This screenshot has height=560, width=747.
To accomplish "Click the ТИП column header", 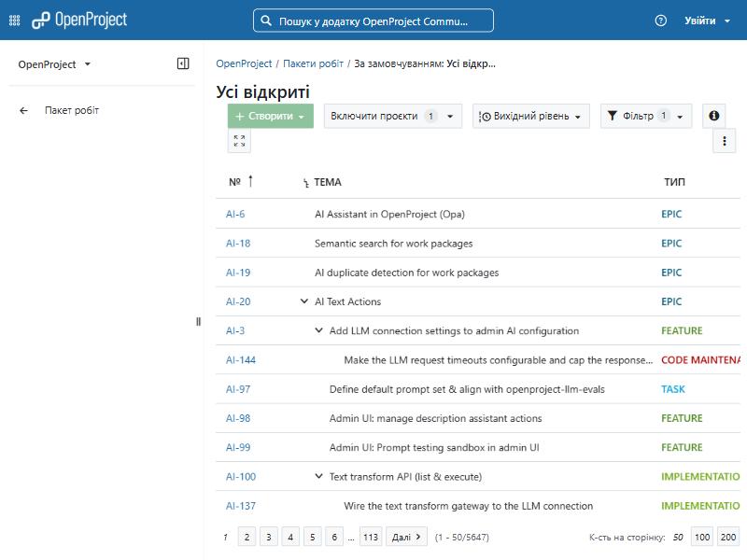I will (x=674, y=182).
